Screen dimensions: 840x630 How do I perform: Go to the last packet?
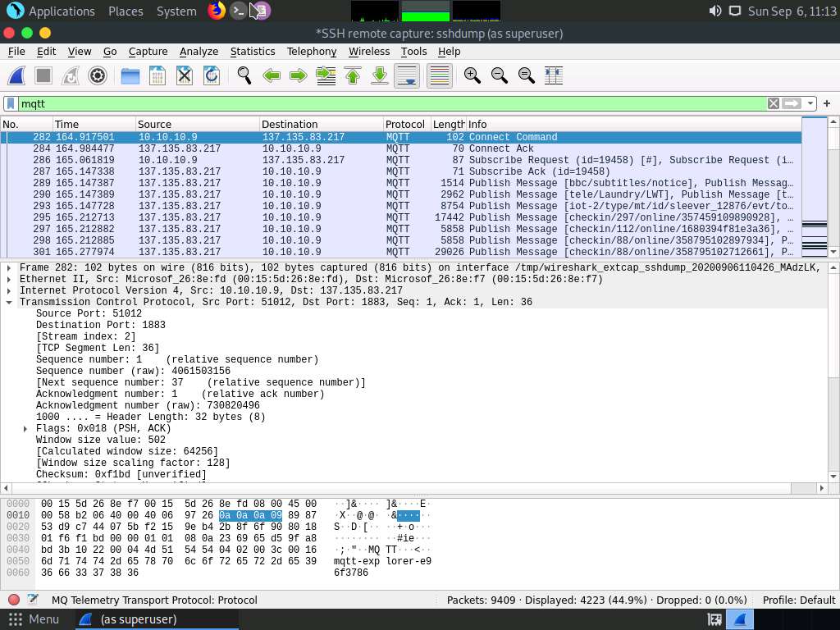pyautogui.click(x=379, y=75)
